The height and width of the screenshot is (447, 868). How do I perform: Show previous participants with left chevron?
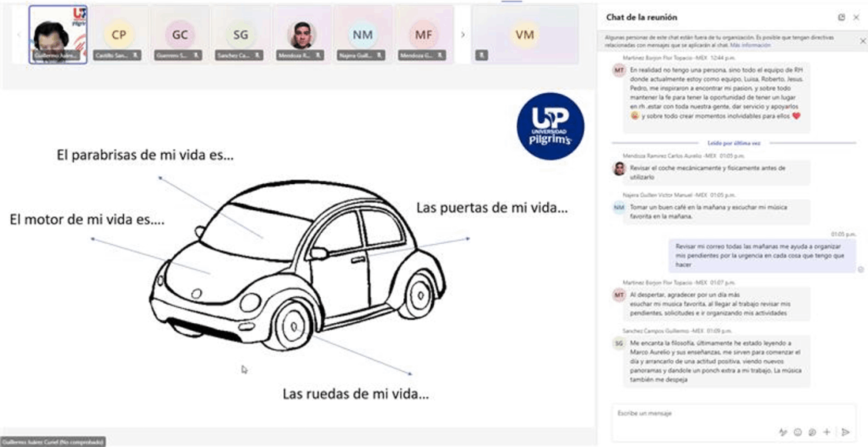tap(19, 35)
